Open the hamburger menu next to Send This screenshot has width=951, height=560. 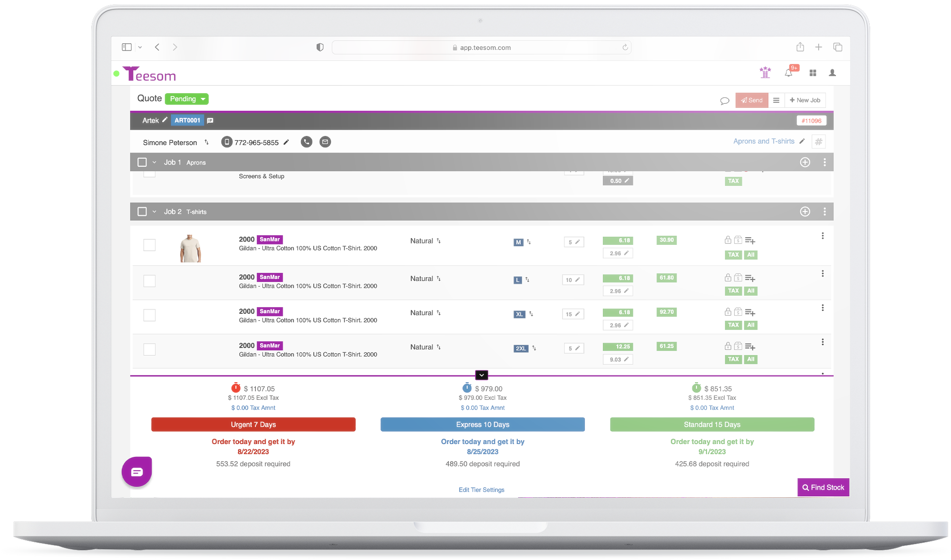(776, 100)
